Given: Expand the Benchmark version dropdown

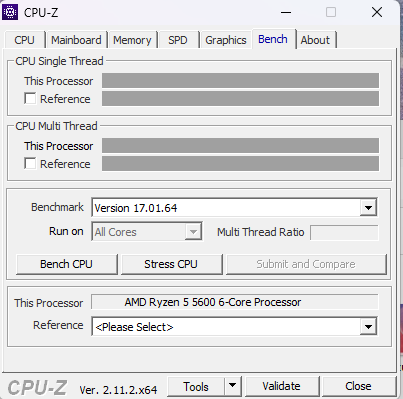Looking at the screenshot, I should pyautogui.click(x=368, y=208).
